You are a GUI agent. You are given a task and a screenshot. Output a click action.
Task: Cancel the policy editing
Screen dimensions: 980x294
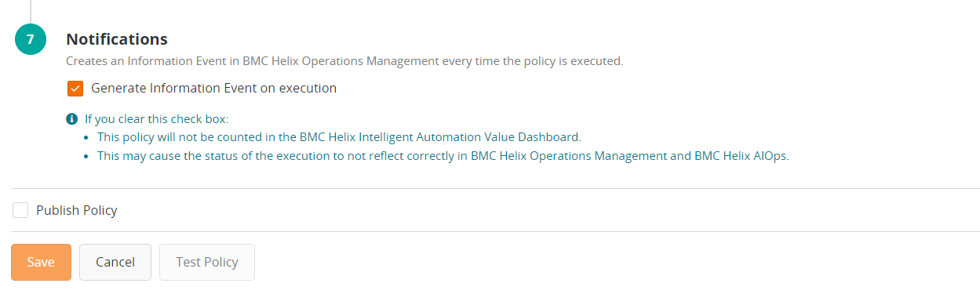coord(115,262)
